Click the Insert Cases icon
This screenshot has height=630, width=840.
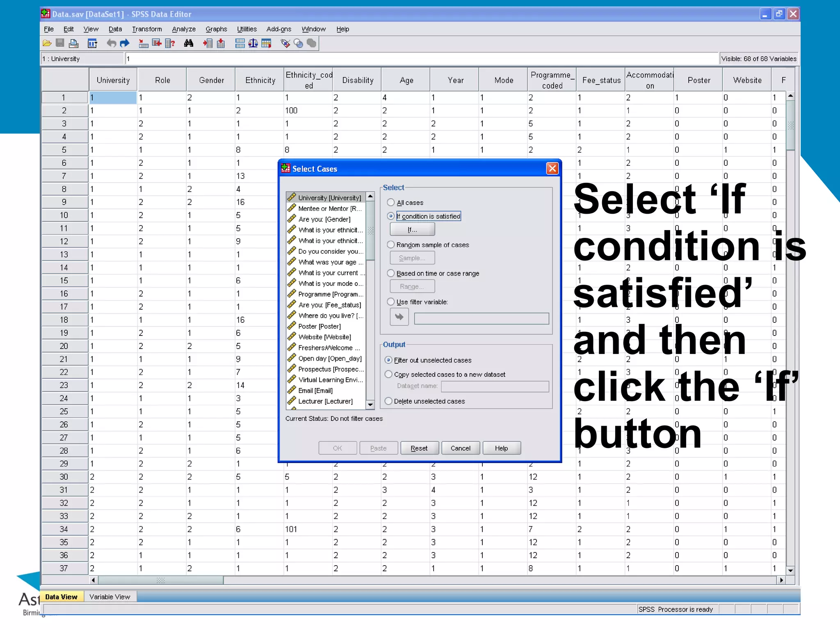coord(208,43)
